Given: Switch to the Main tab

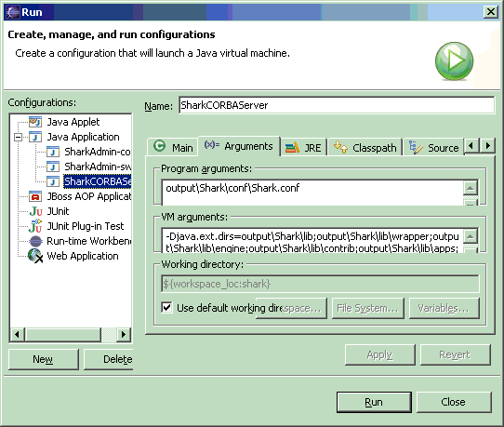Looking at the screenshot, I should coord(173,147).
